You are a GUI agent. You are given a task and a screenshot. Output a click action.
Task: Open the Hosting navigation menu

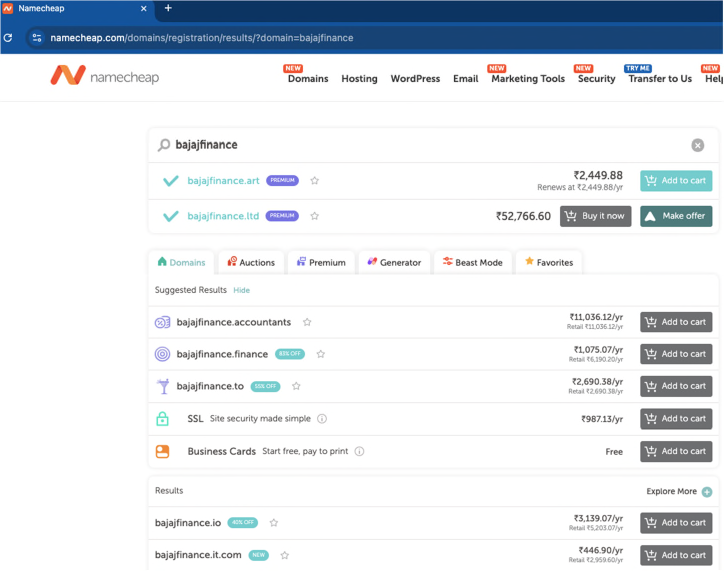point(359,78)
